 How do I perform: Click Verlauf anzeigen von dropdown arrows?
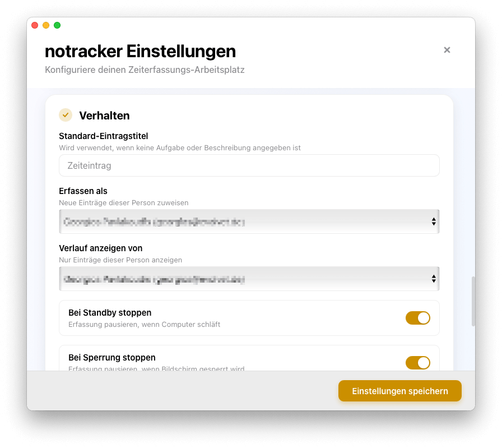click(x=434, y=279)
